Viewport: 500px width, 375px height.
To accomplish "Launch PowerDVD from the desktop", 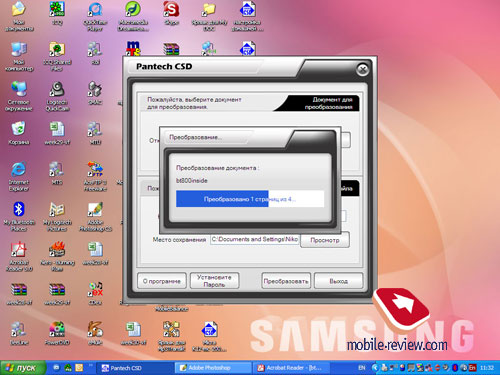I will click(57, 333).
